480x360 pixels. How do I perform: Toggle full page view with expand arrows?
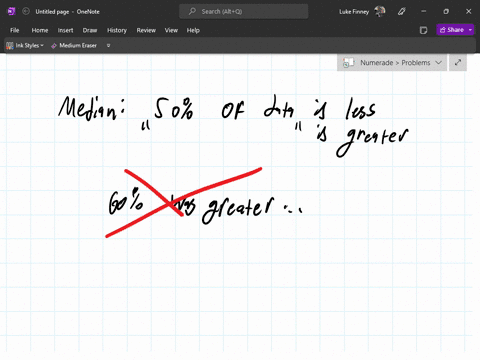(458, 63)
